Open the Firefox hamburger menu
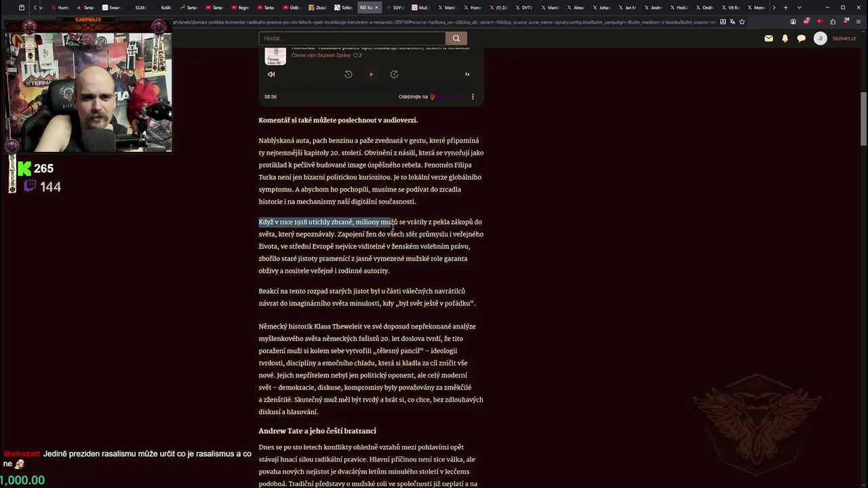This screenshot has width=868, height=488. (859, 22)
